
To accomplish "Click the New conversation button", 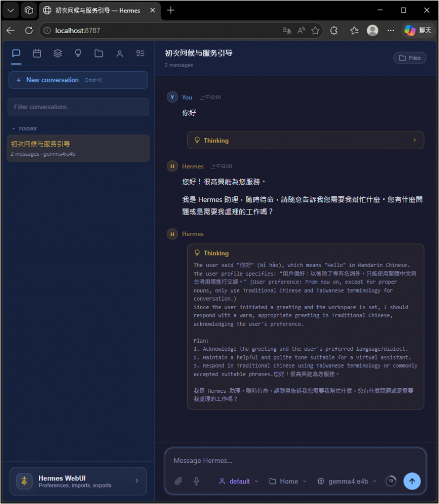I will tap(78, 80).
